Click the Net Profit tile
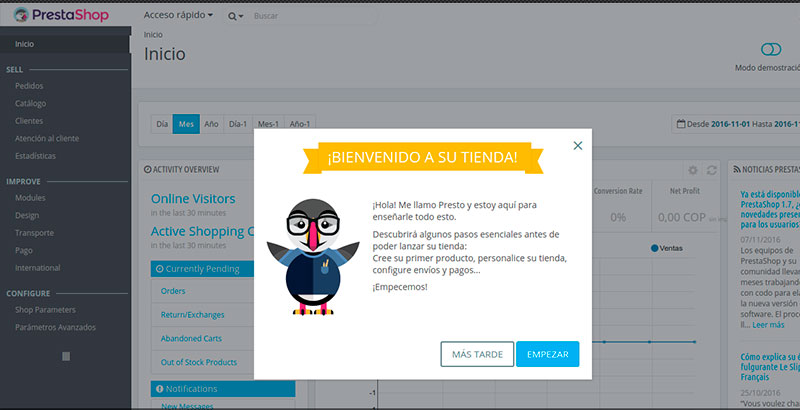Image resolution: width=800 pixels, height=410 pixels. 685,206
